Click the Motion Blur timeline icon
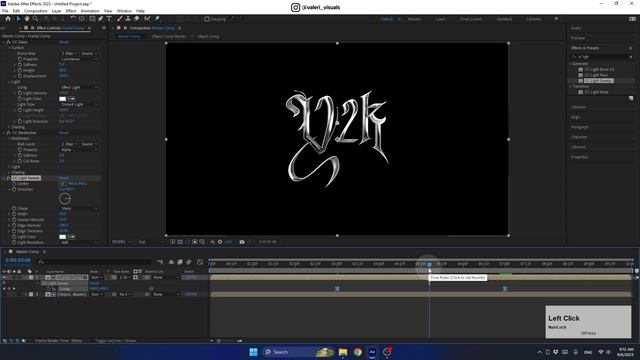 [189, 262]
